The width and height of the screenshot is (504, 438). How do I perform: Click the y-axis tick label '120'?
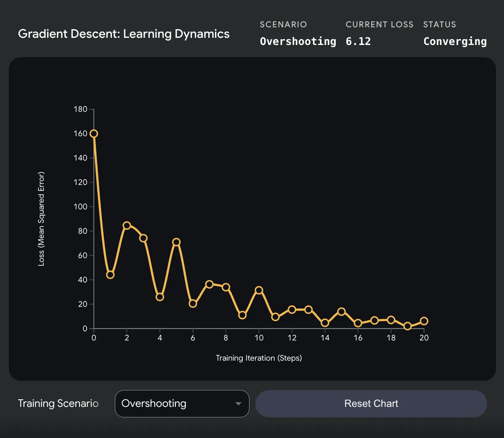80,182
